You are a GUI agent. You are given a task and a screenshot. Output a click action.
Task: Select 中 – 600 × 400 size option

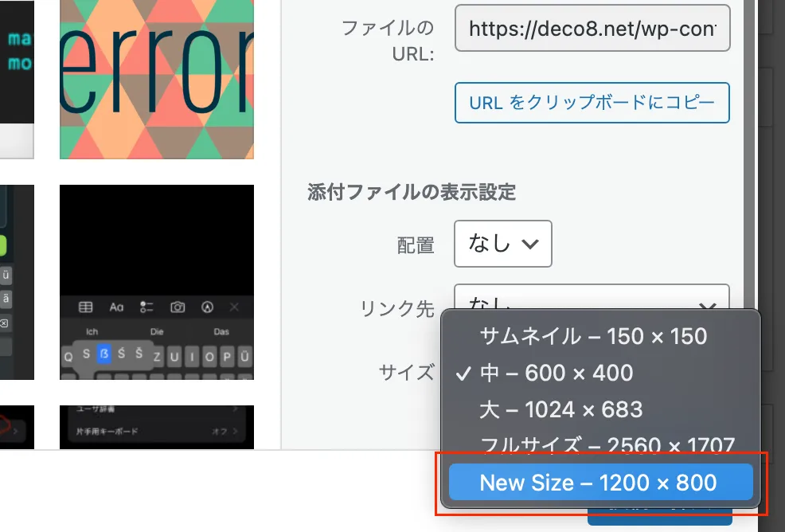tap(601, 374)
